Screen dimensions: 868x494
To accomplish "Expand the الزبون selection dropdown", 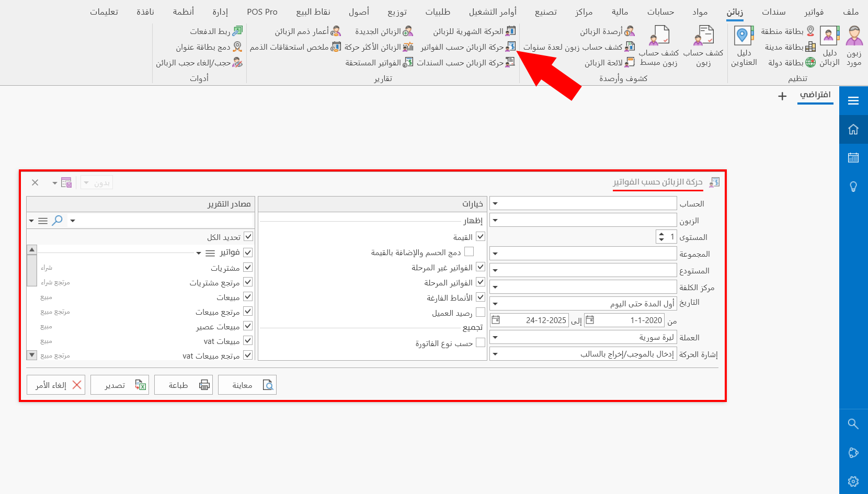I will (x=495, y=220).
